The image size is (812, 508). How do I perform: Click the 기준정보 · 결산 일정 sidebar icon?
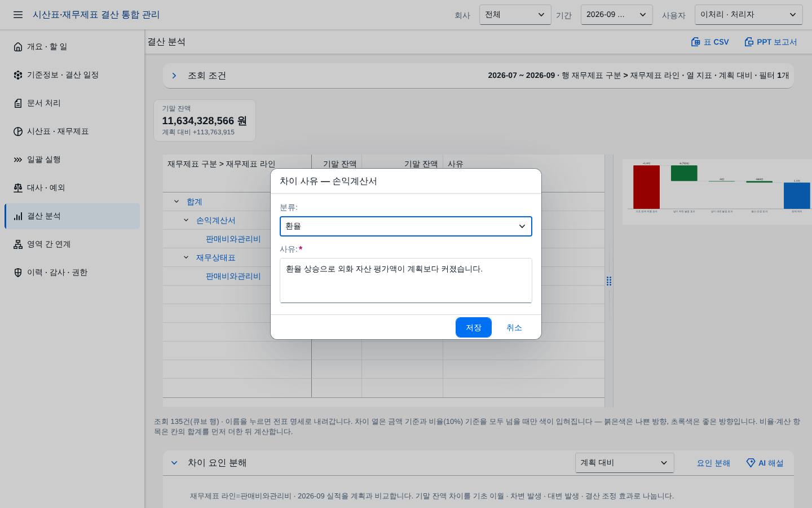point(18,75)
